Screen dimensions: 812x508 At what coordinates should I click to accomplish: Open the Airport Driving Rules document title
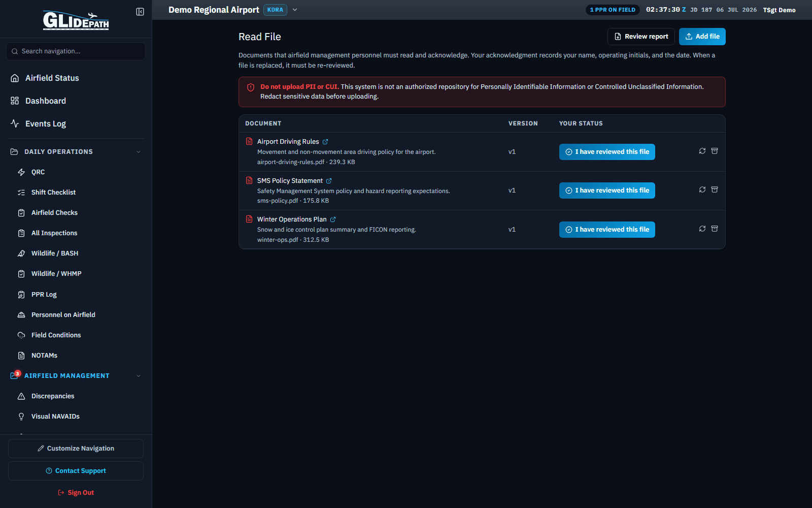click(x=288, y=142)
